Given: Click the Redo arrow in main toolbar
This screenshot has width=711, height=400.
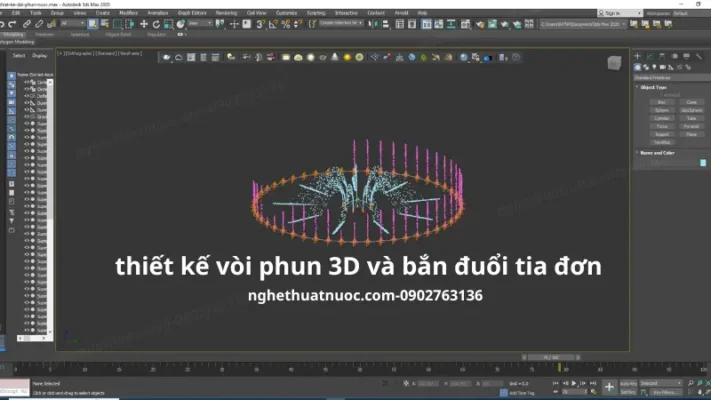Looking at the screenshot, I should click(x=12, y=24).
